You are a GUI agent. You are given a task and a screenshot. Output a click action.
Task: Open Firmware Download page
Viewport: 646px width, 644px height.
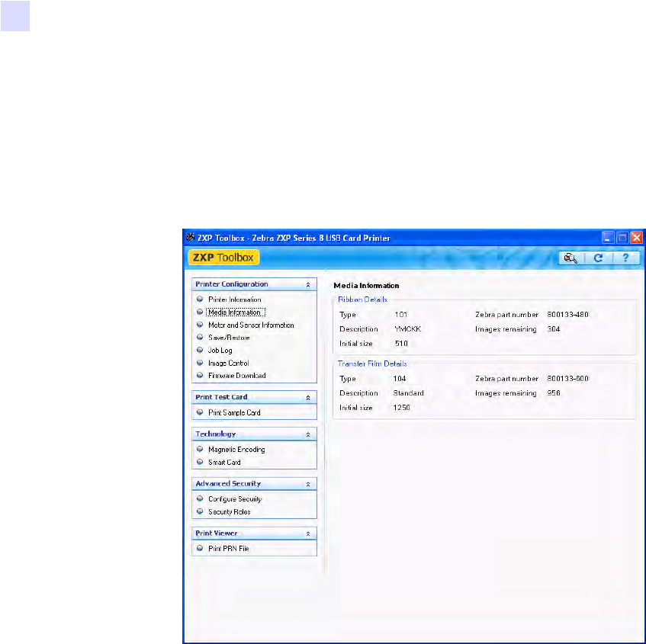click(x=237, y=376)
